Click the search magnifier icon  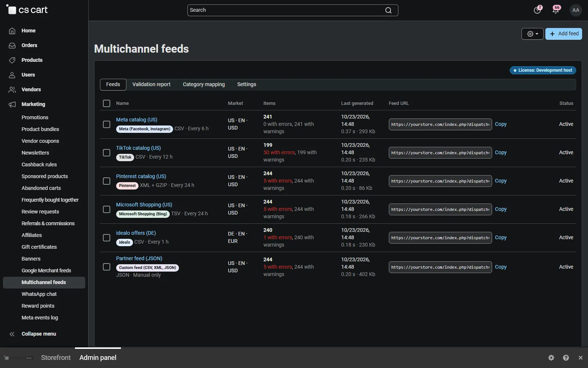click(388, 10)
